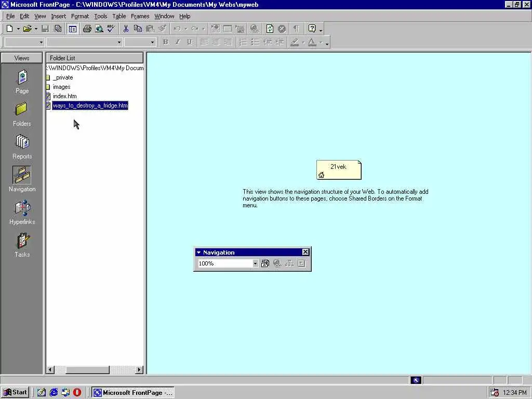This screenshot has width=532, height=399.
Task: Select ways_to_destroy_a_fridge.htm file
Action: [90, 105]
